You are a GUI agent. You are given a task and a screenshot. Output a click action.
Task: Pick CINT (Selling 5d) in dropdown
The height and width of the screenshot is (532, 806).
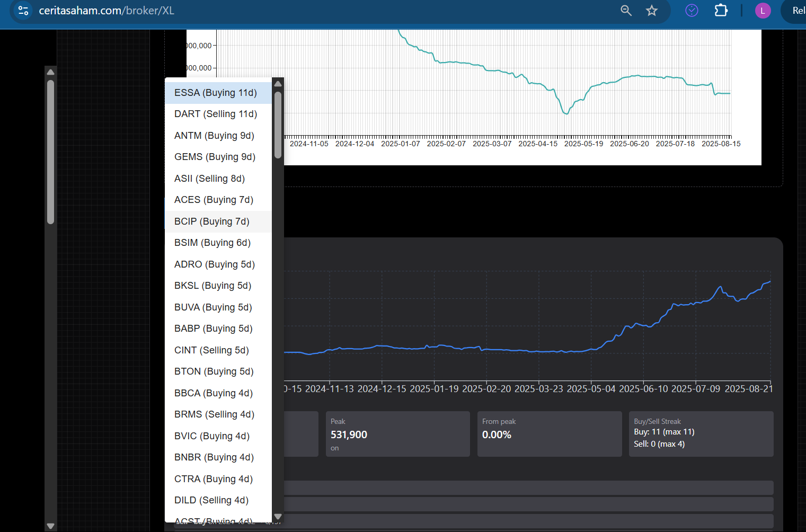(x=218, y=350)
